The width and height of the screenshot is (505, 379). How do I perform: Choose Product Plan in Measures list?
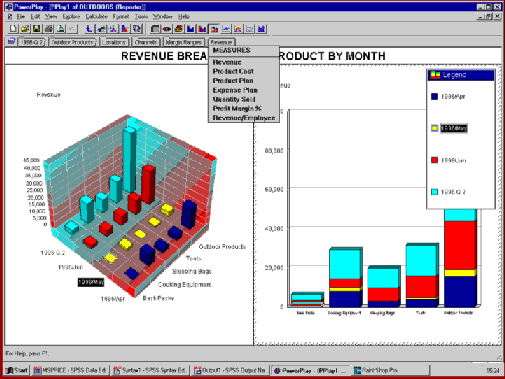[244, 81]
